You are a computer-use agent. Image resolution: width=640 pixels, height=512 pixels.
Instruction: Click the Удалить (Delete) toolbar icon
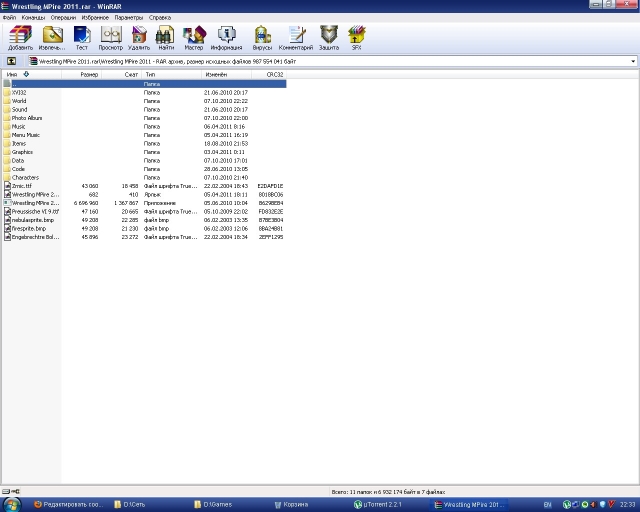click(139, 38)
